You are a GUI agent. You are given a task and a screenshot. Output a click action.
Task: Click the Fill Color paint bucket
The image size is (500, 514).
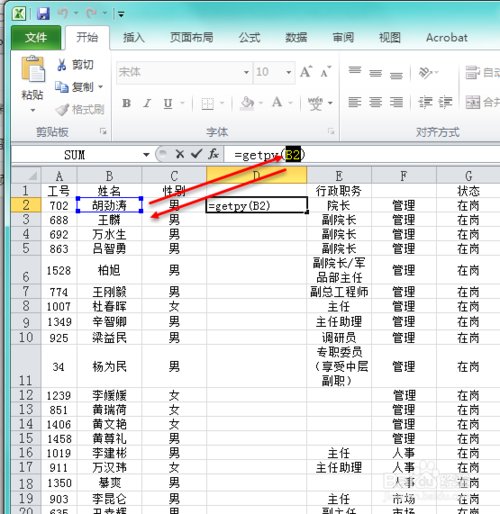tap(247, 103)
